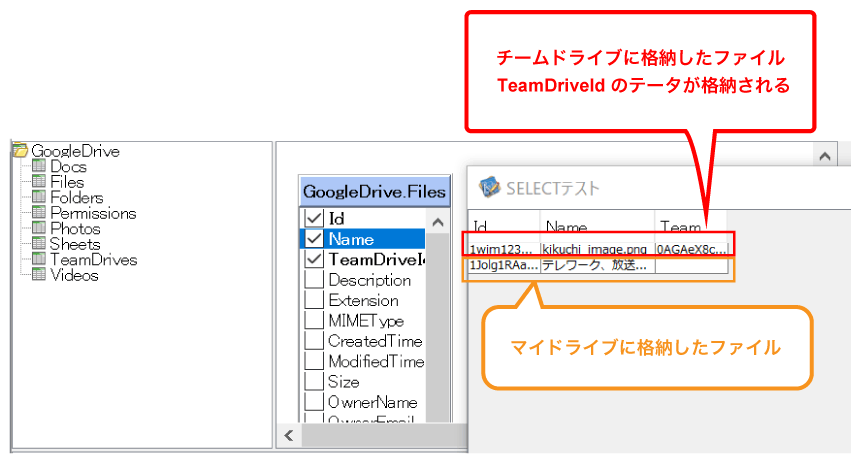Screen dimensions: 851x459
Task: Select the GoogleDrive root node label
Action: point(75,151)
